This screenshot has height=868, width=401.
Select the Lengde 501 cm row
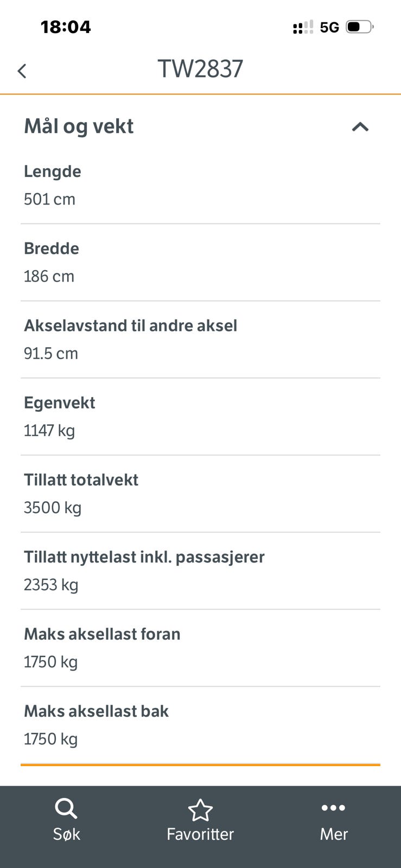(200, 186)
